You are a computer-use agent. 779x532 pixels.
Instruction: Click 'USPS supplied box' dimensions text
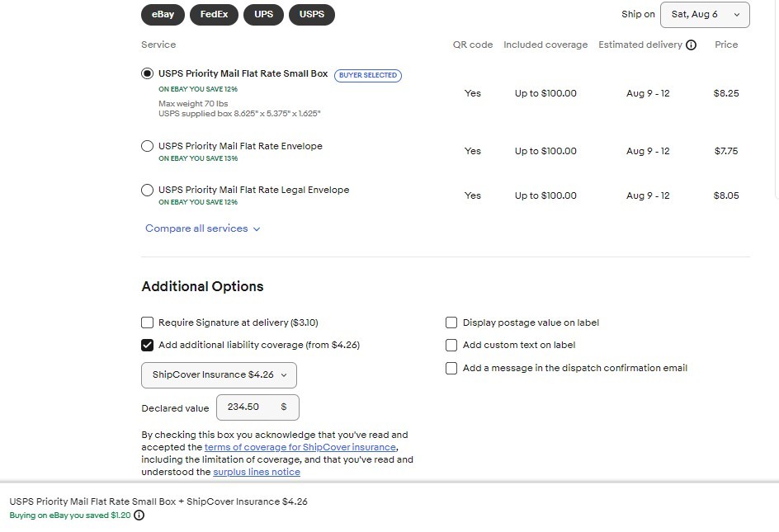239,114
